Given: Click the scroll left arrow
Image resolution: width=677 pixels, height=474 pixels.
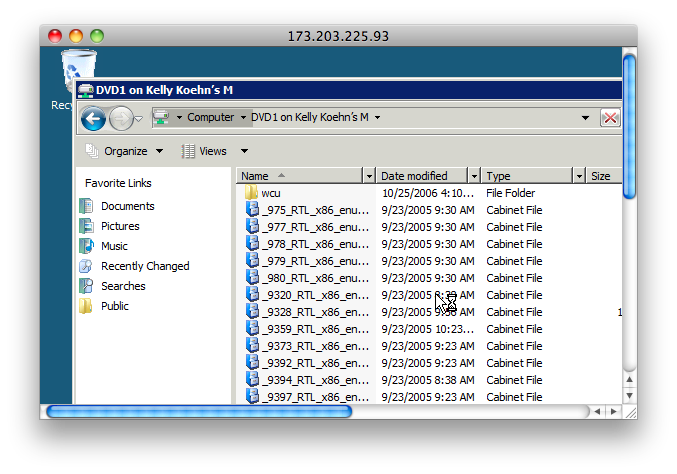Looking at the screenshot, I should 598,412.
